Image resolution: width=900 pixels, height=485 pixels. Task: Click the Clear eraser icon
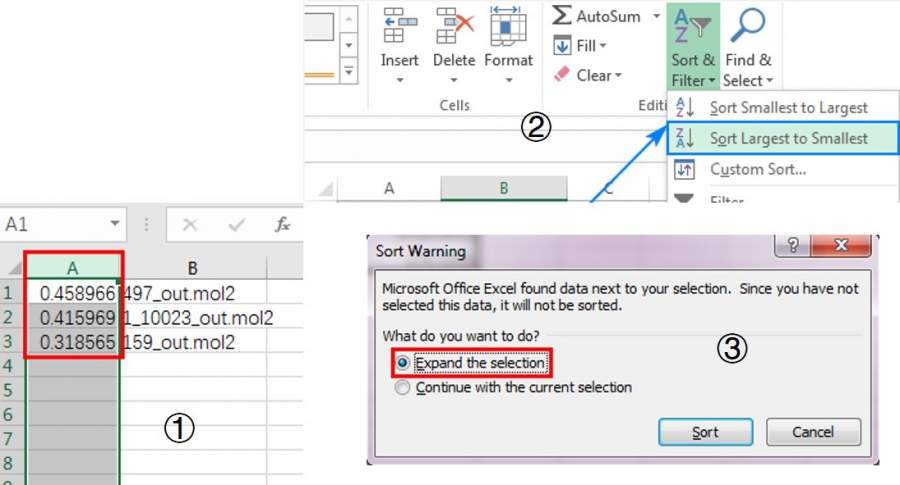click(x=562, y=75)
